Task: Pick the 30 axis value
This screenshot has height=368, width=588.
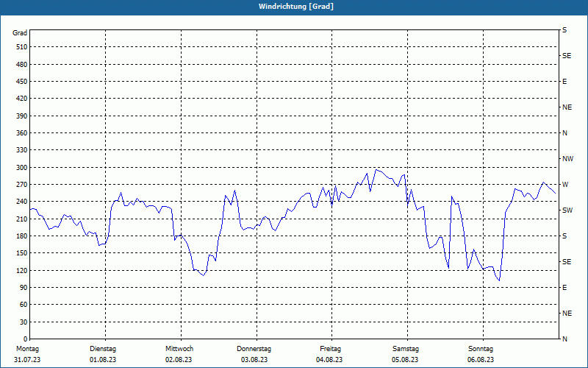Action: click(24, 322)
